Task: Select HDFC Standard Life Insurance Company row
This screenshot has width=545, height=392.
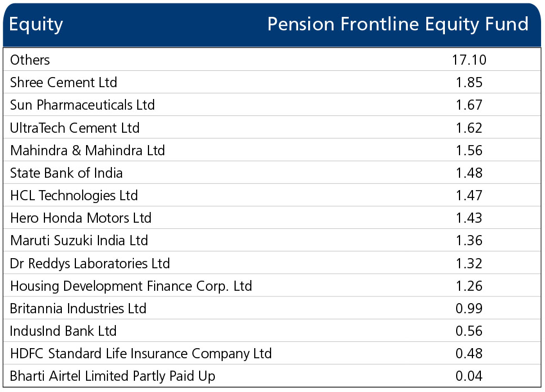Action: coord(272,353)
